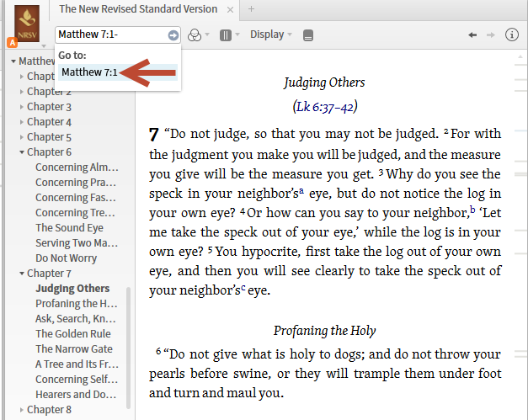528x420 pixels.
Task: Open Concerning Alm… section
Action: pos(77,167)
